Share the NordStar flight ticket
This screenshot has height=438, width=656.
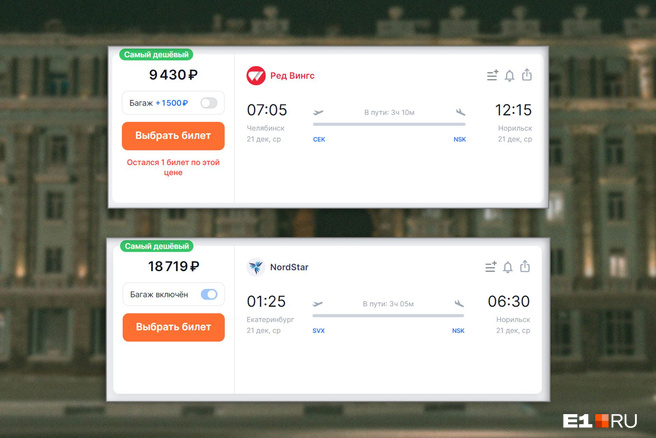pos(525,267)
